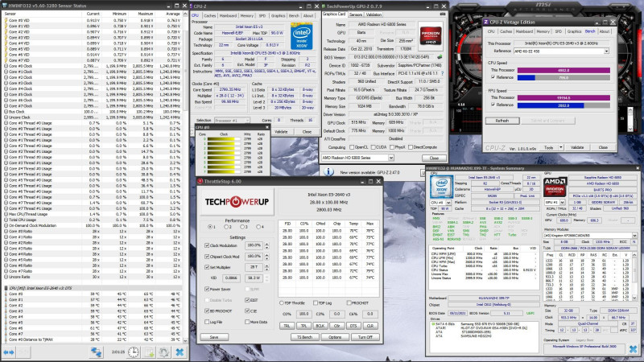Toggle Chipset Clock Mod checkbox in ThrottleStop
This screenshot has width=644, height=362.
click(x=207, y=257)
